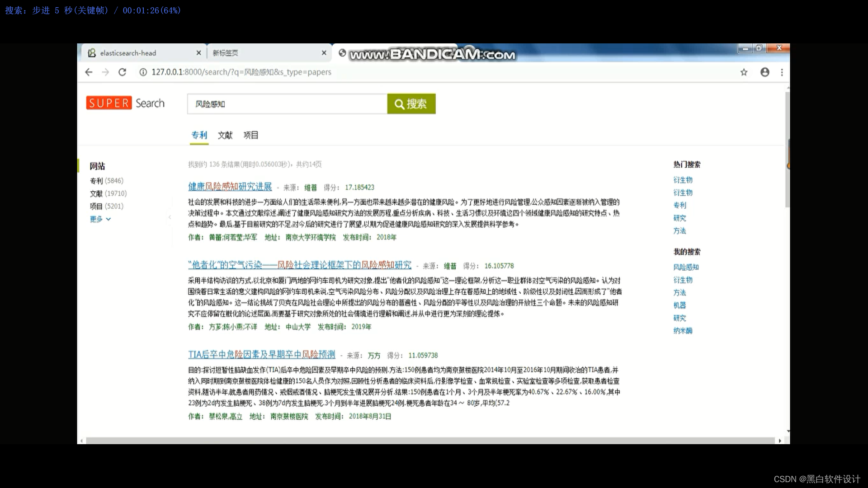The width and height of the screenshot is (868, 488).
Task: Switch to the 新标签页 browser tab
Action: (269, 53)
